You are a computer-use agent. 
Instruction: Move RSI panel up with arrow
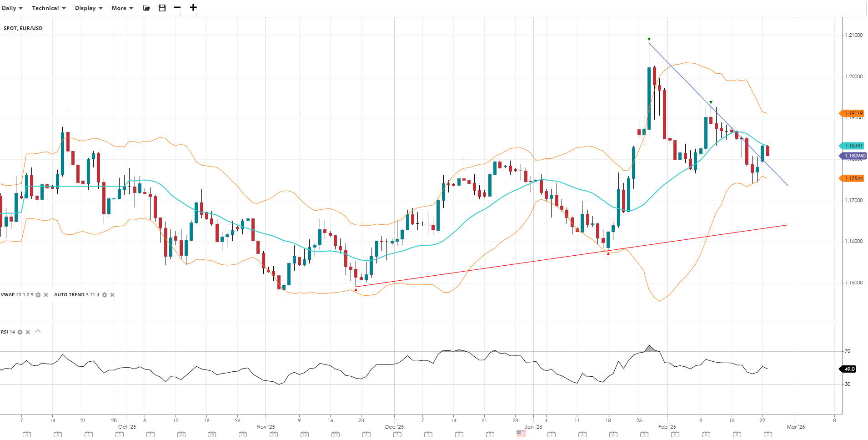coord(38,332)
